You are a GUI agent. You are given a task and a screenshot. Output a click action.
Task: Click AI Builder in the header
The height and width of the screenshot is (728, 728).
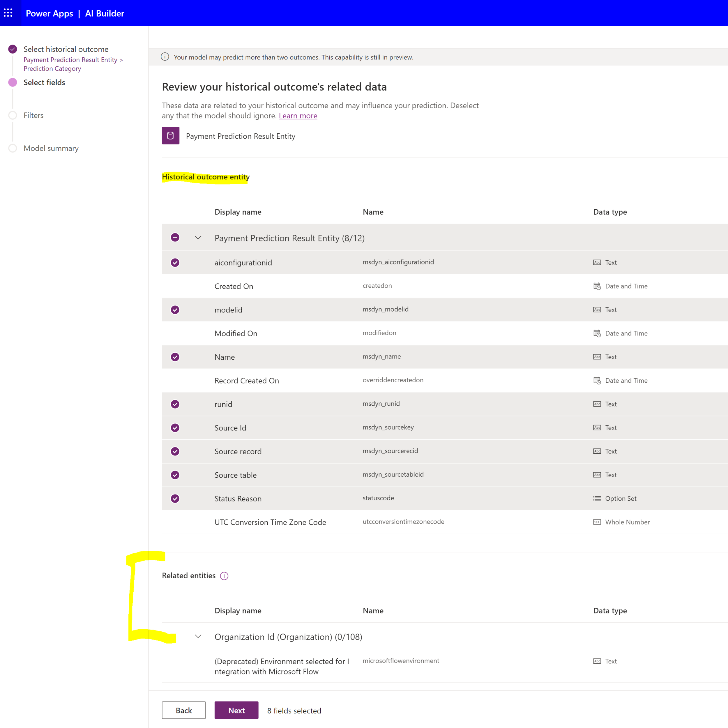tap(105, 13)
